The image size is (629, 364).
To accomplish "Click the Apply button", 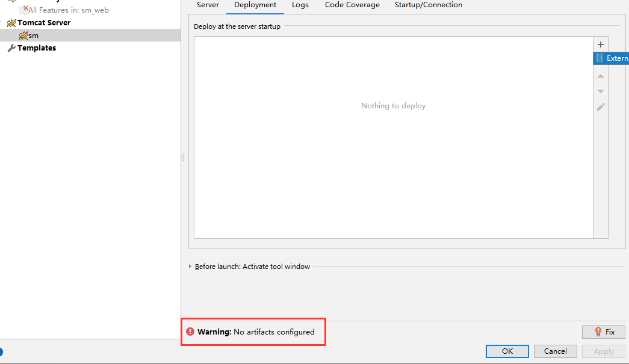I will click(x=604, y=351).
